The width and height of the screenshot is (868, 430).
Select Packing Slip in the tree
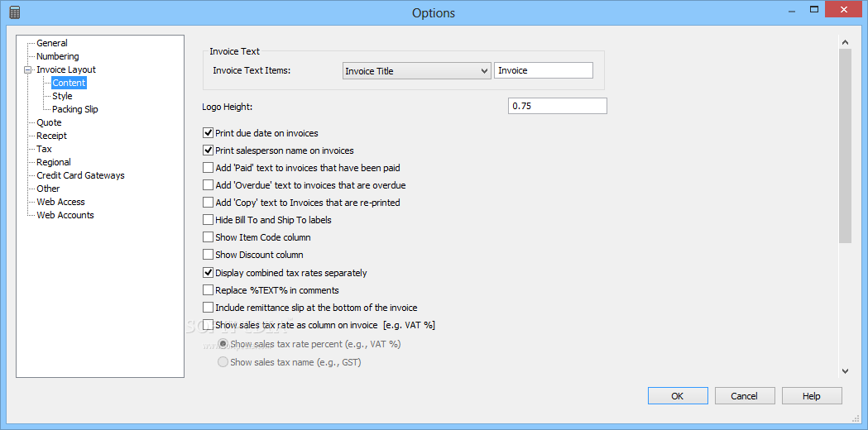pos(74,110)
